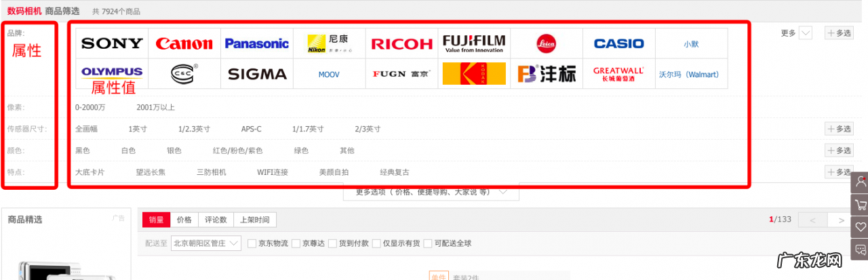This screenshot has width=868, height=280.
Task: Filter by 2001万以上 pixels
Action: click(155, 107)
